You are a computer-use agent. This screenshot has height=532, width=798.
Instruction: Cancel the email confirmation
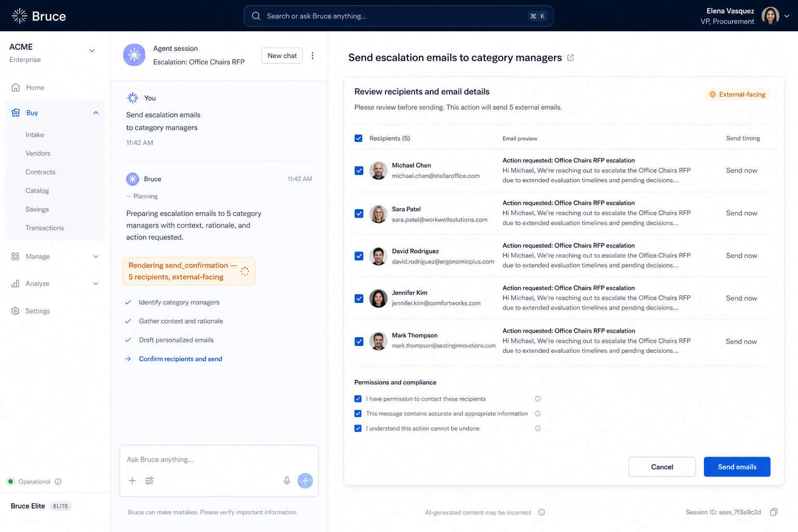[x=662, y=467]
